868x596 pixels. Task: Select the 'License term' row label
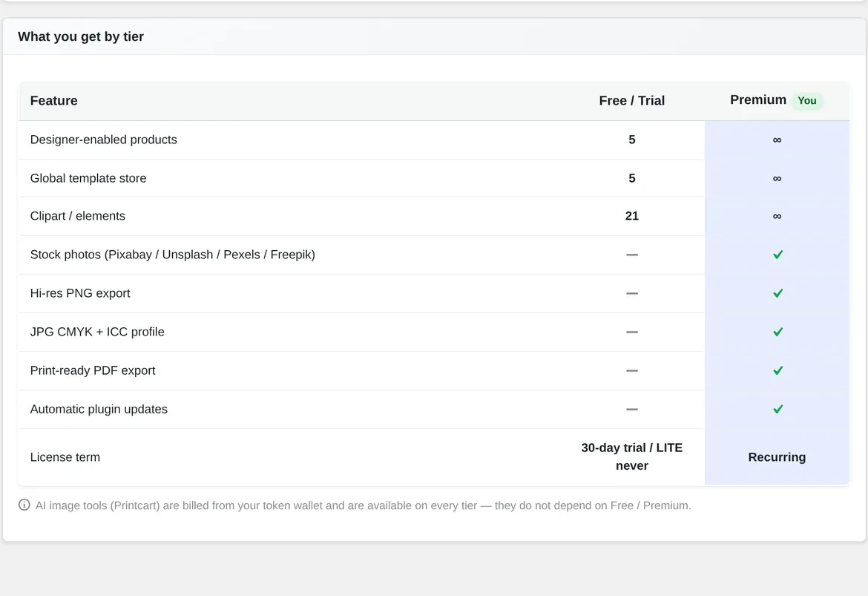[65, 457]
